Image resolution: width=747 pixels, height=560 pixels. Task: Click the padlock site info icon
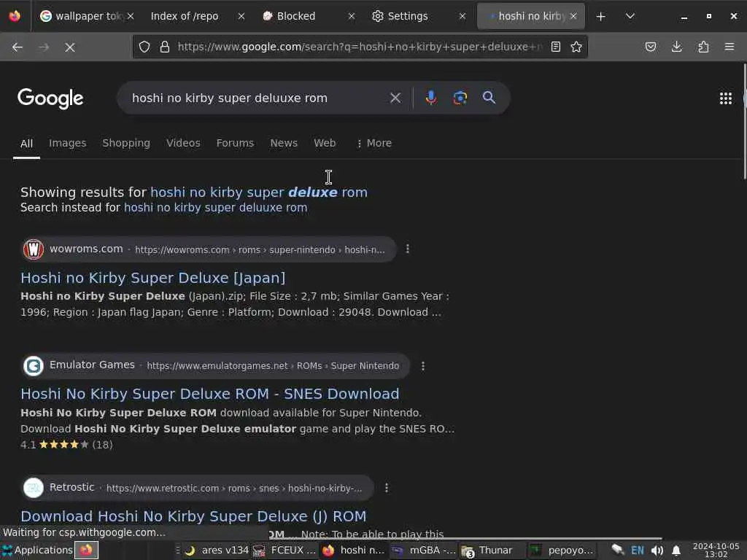pos(164,47)
